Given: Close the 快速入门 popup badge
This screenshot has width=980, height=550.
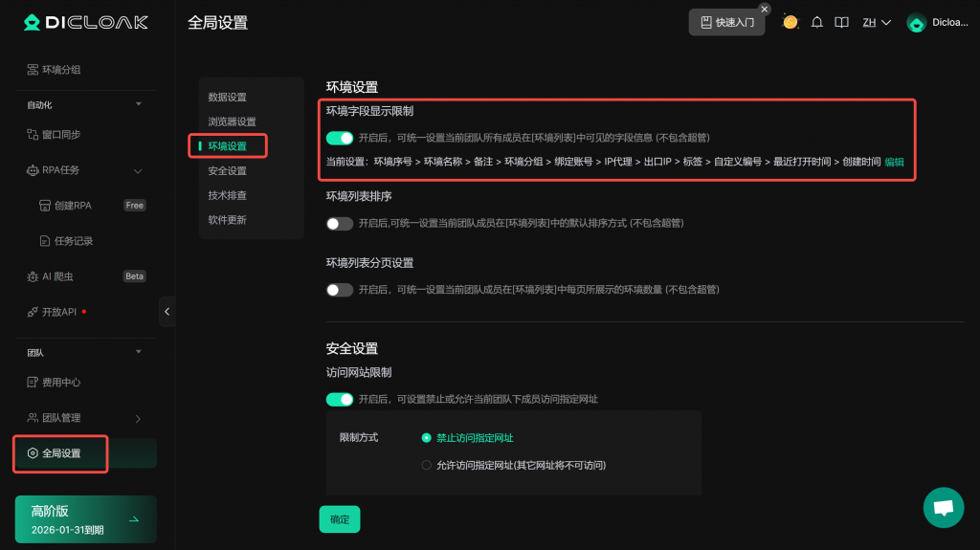Looking at the screenshot, I should pos(764,9).
